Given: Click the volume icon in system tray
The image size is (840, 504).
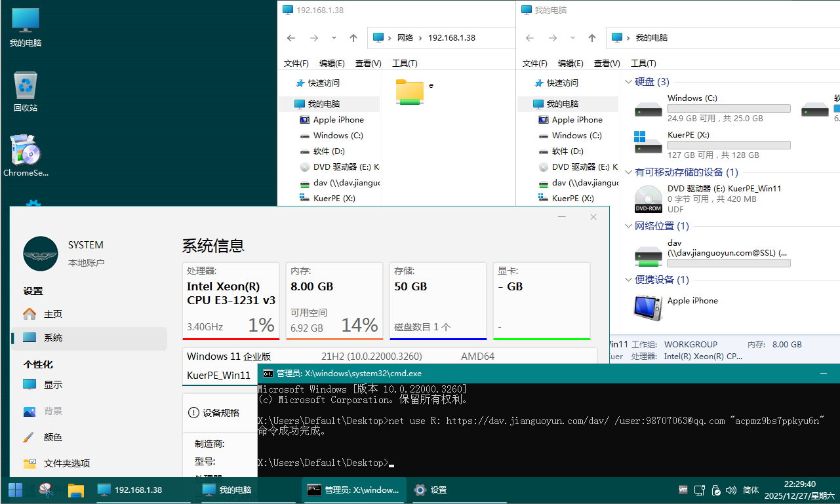Looking at the screenshot, I should [732, 490].
